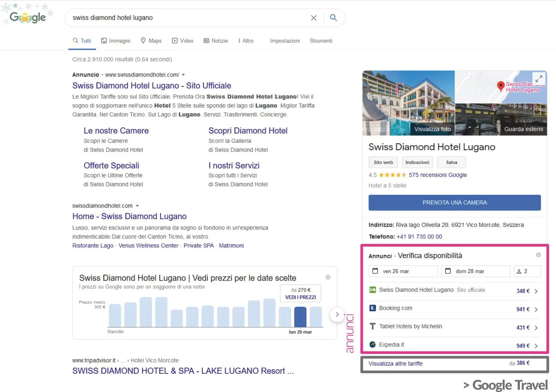Expand the hotel map with the fullscreen icon
Screen dimensions: 556x392
pos(538,79)
